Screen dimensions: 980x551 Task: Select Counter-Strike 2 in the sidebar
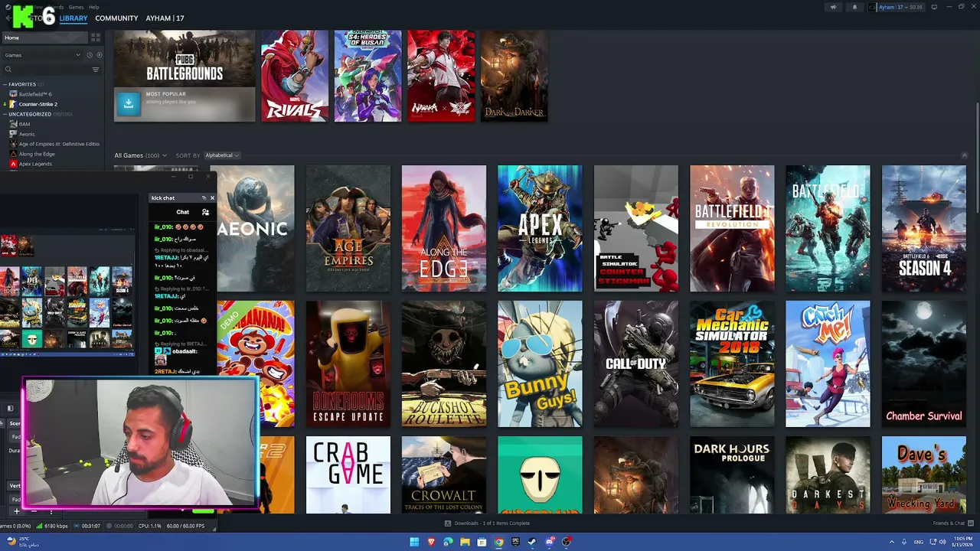(38, 104)
